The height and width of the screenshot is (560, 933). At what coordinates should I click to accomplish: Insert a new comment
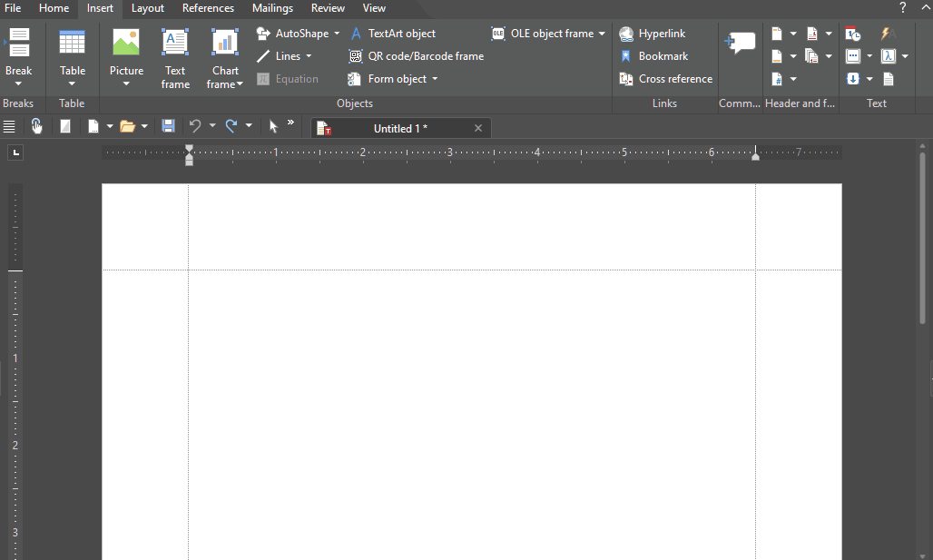pos(740,44)
